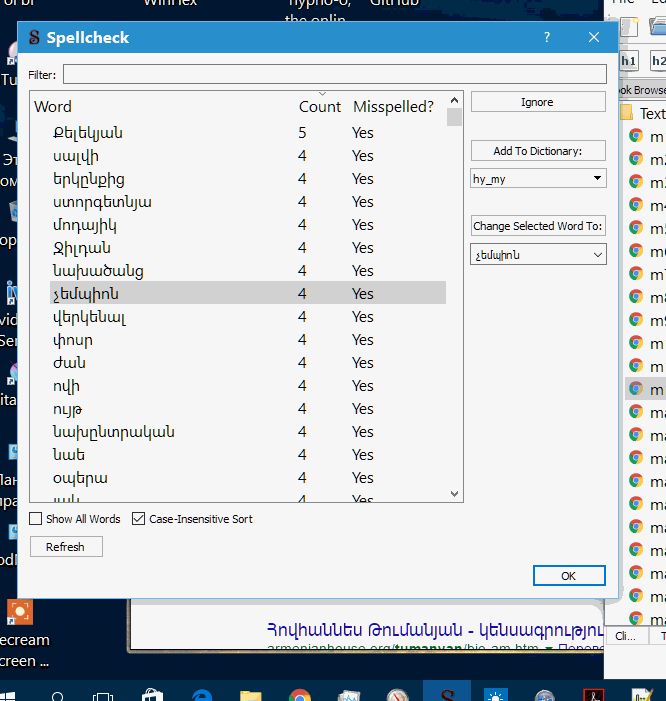Click the Change Selected Word To button
The image size is (666, 701).
click(538, 226)
